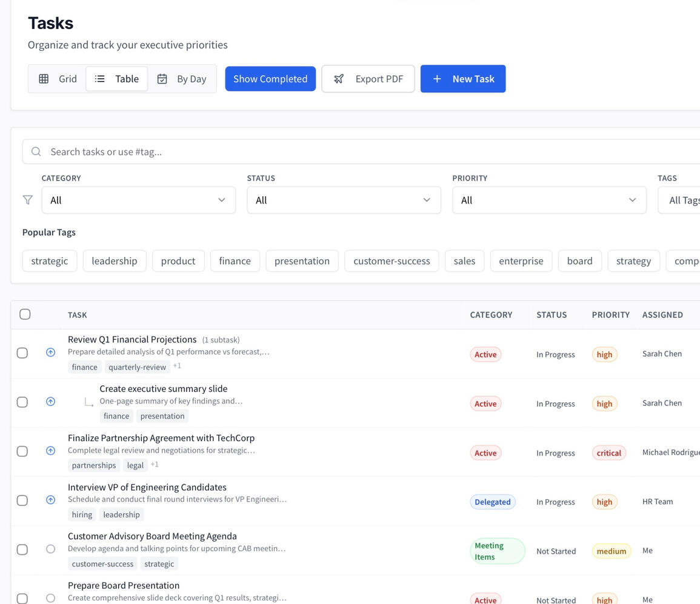Click status icon for Interview VP of Engineering
This screenshot has width=700, height=604.
[51, 500]
